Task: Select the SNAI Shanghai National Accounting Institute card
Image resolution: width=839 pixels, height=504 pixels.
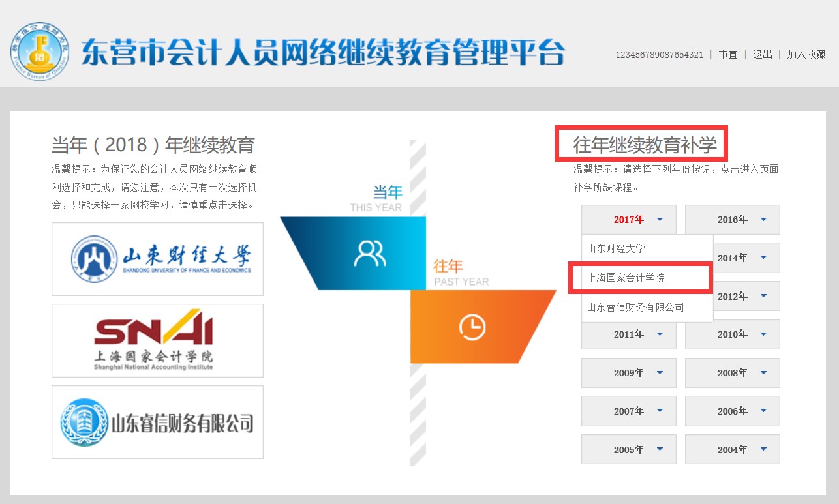Action: 158,340
